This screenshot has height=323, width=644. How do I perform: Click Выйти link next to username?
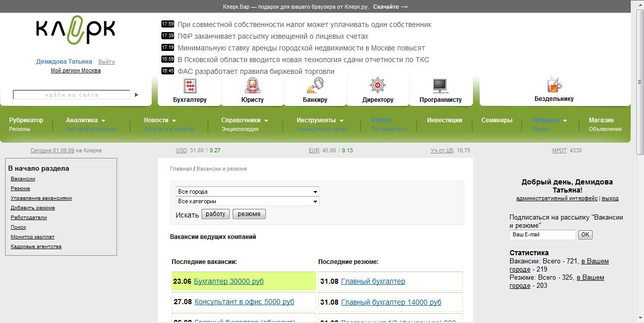[106, 62]
